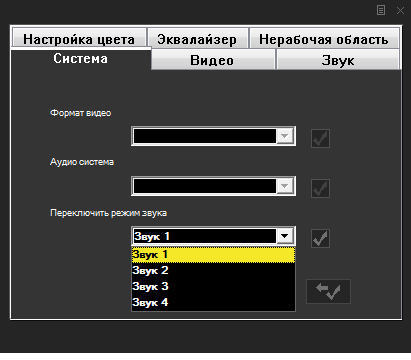Open the Настройка цвета tab
Viewport: 411px width, 360px height.
coord(79,39)
